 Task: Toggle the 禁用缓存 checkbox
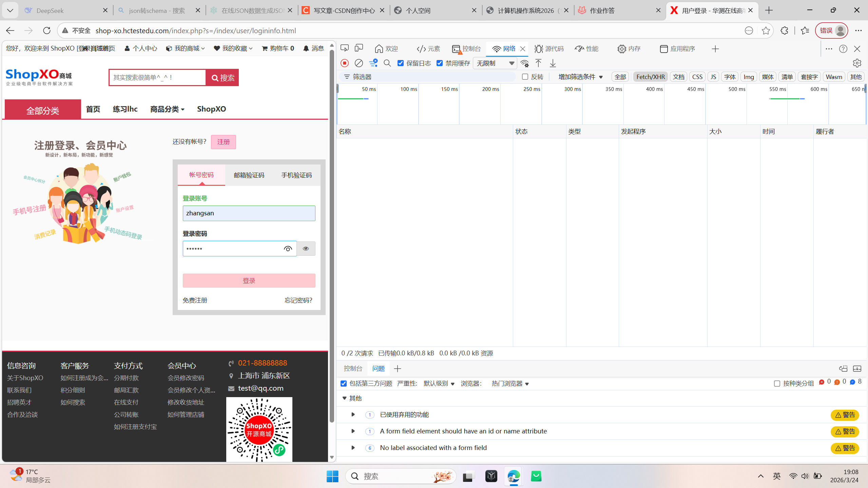click(x=440, y=63)
